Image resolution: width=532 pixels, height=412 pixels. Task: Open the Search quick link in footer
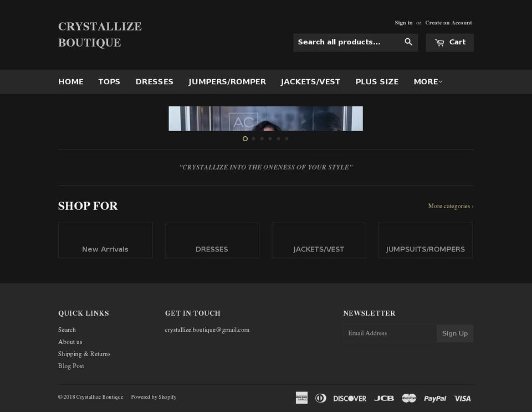coord(67,329)
